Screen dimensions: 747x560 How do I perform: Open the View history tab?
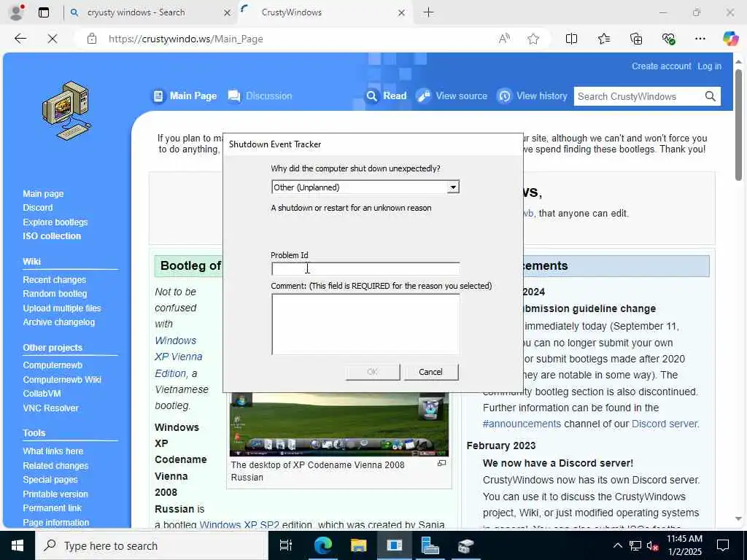(x=532, y=96)
